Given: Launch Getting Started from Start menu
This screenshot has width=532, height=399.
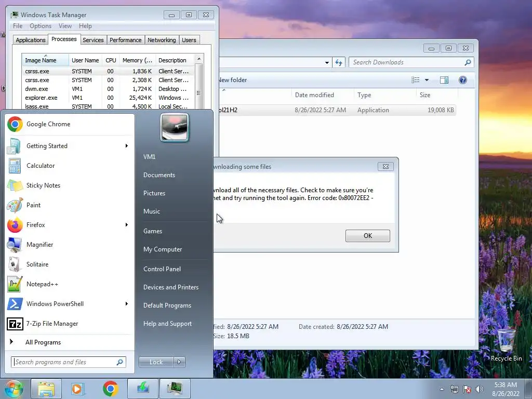Looking at the screenshot, I should pos(70,146).
